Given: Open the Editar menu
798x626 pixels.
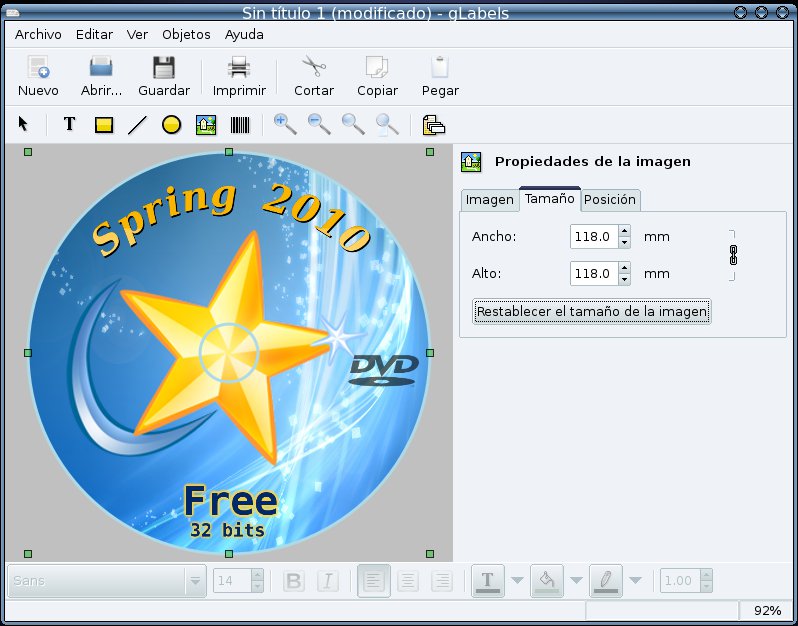Looking at the screenshot, I should [94, 35].
